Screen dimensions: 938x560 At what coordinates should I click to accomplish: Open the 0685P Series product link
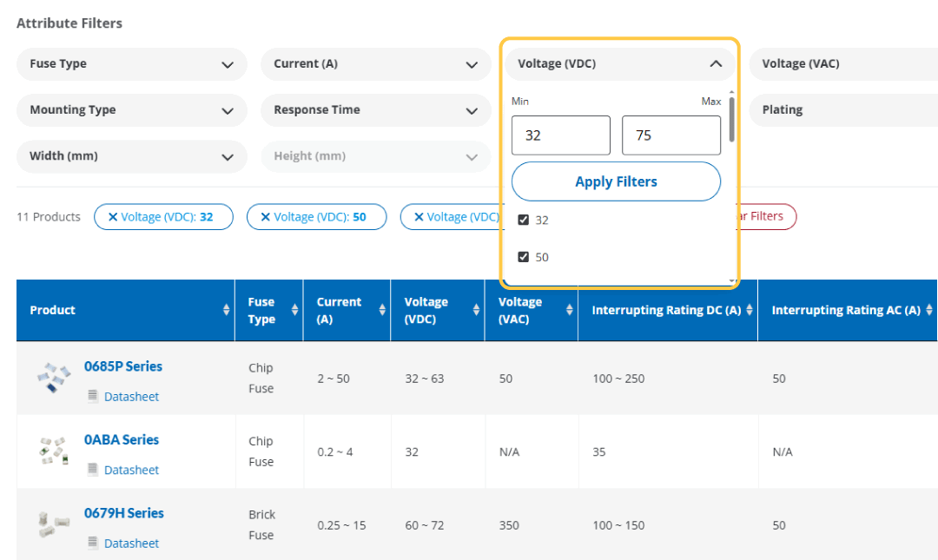click(x=123, y=366)
